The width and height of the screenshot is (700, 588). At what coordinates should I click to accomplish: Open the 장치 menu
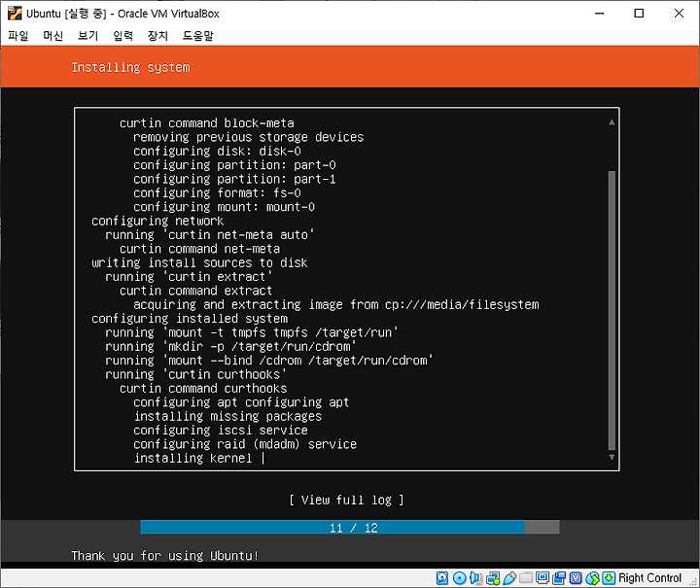coord(157,36)
